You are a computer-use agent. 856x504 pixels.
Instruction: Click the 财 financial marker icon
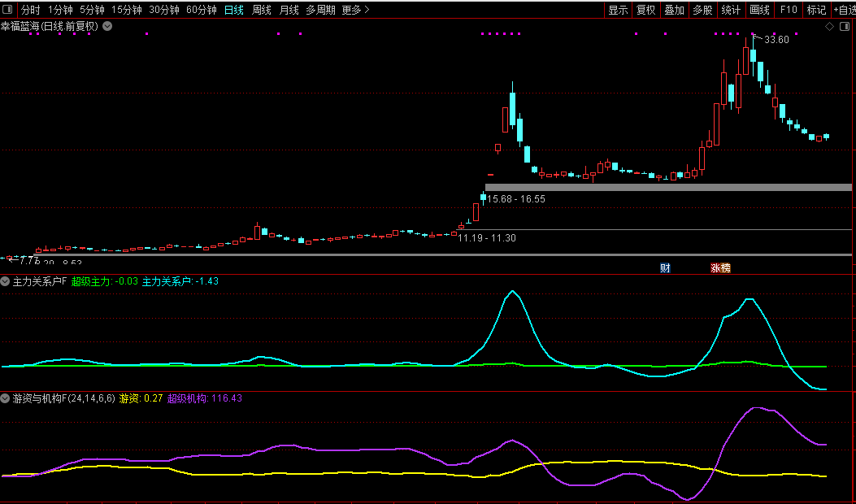[x=665, y=267]
